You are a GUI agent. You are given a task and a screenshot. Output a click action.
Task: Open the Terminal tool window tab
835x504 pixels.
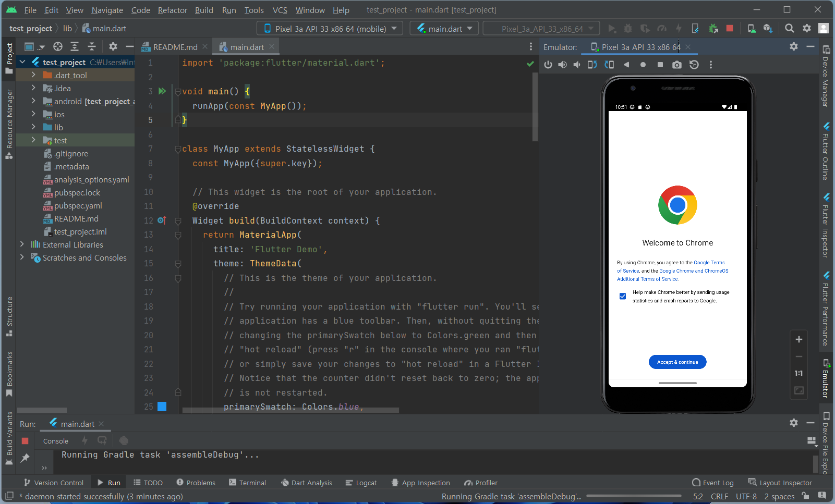click(247, 483)
